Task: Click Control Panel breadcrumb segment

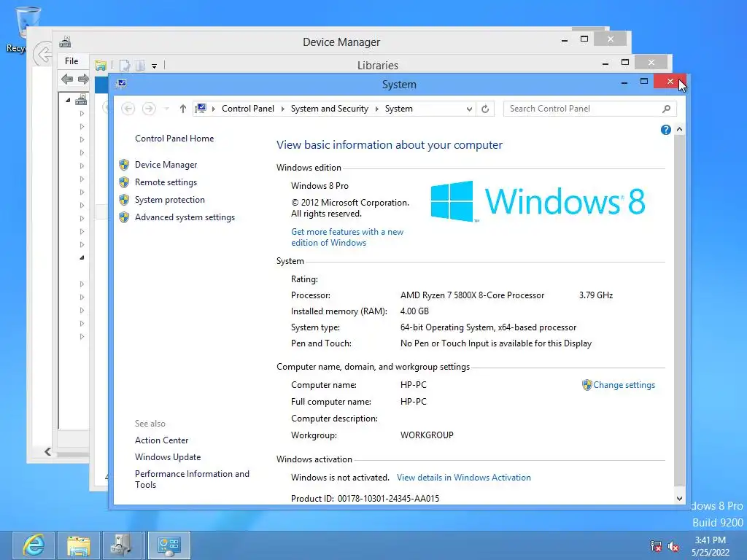Action: [248, 109]
